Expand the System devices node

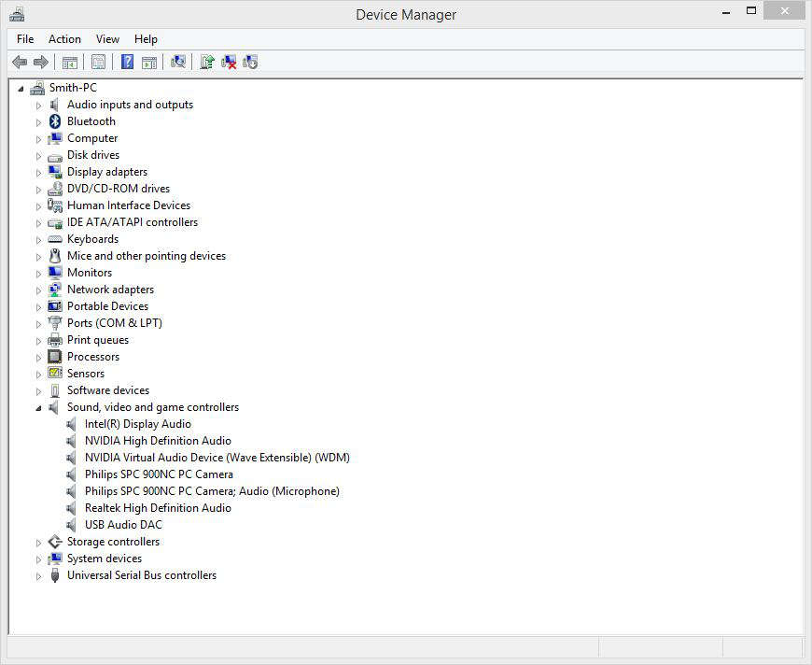point(38,559)
